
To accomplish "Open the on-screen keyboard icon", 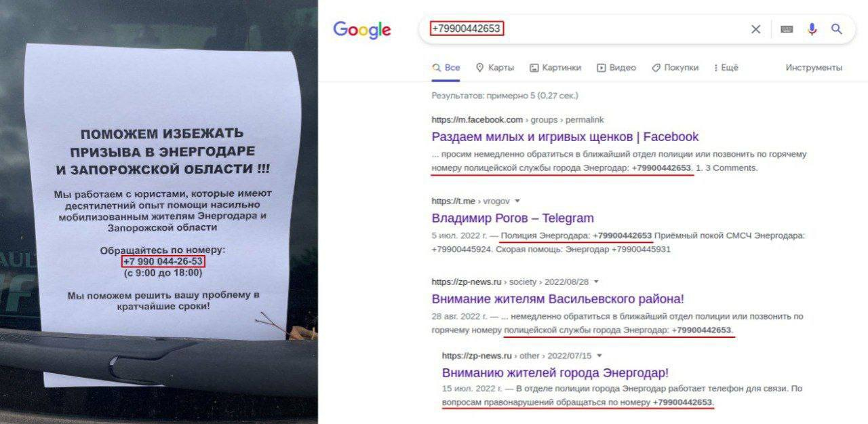I will tap(787, 29).
